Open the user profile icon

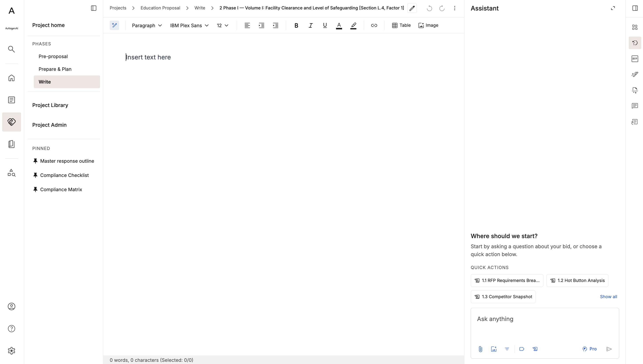pyautogui.click(x=11, y=307)
